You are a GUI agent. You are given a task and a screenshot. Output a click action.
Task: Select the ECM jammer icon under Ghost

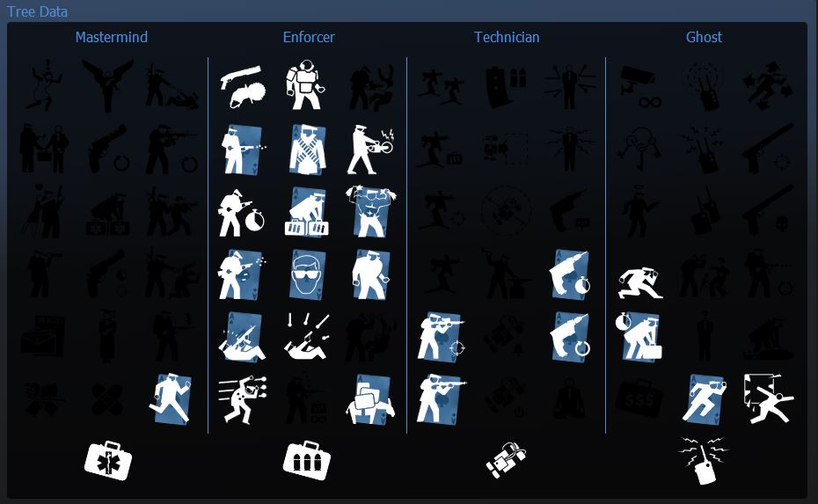704,460
